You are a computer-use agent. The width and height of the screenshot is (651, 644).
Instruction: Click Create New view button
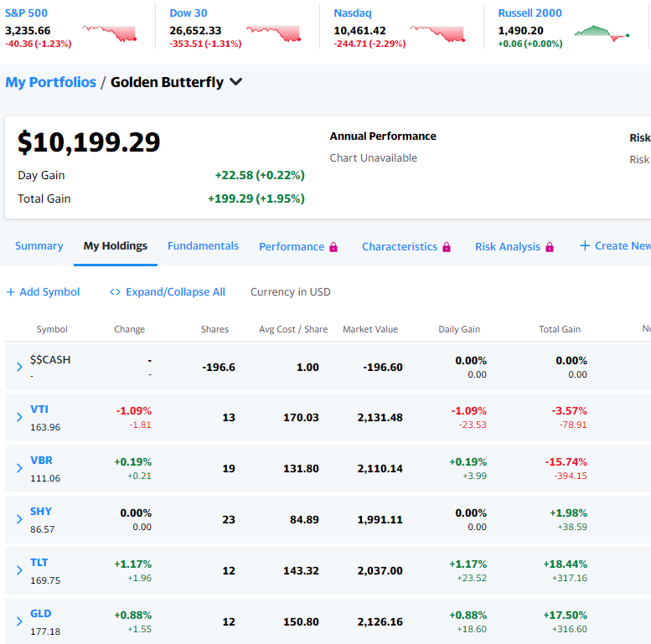(623, 246)
